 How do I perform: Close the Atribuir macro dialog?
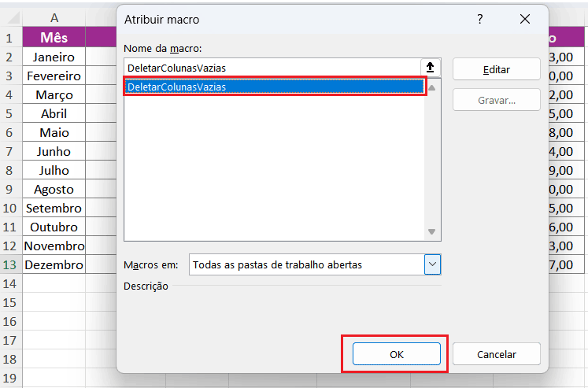(524, 20)
